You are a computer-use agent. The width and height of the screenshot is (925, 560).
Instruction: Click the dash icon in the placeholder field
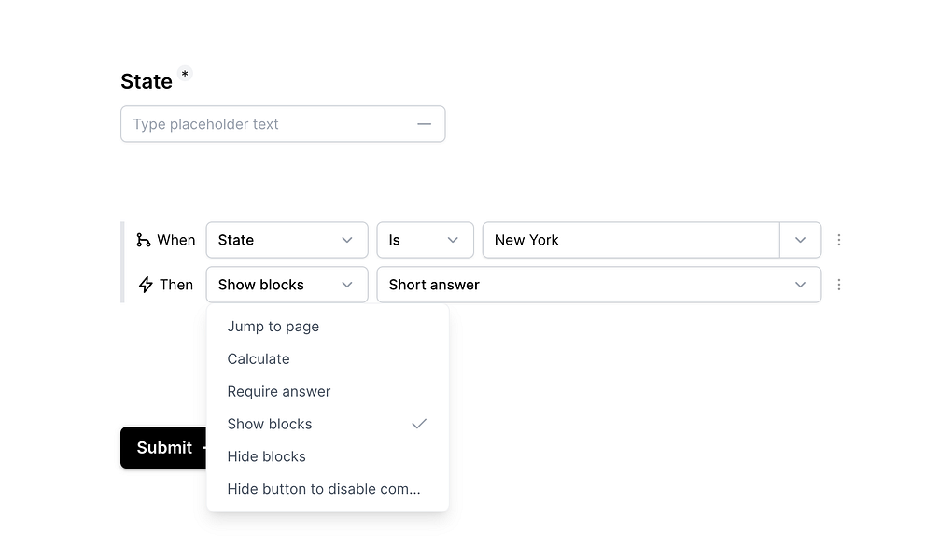424,123
